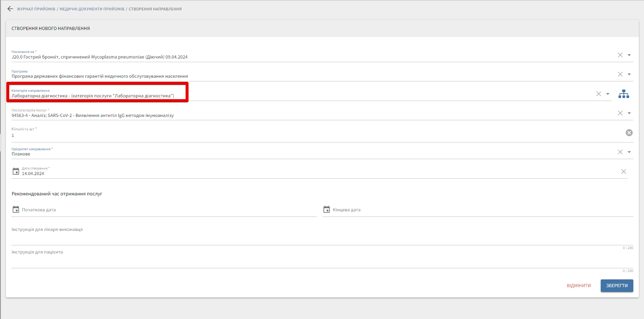
Task: Clear the Посилання на diagnosis selection
Action: 620,55
